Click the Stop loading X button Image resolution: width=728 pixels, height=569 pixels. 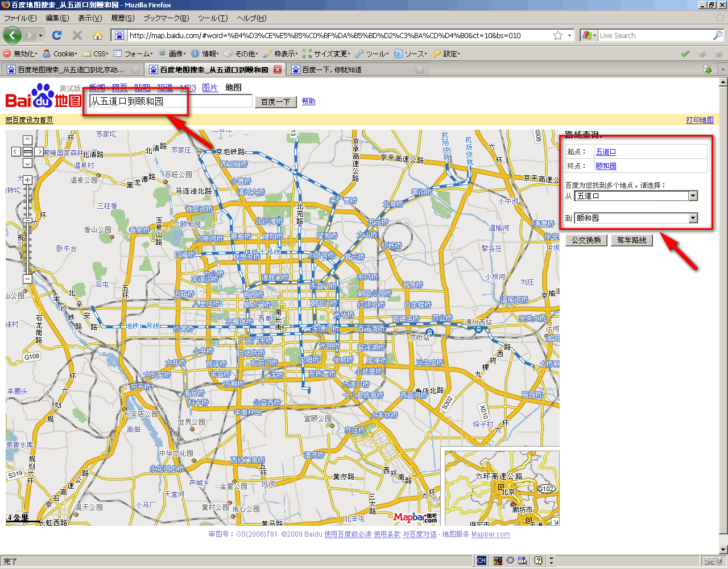click(77, 35)
